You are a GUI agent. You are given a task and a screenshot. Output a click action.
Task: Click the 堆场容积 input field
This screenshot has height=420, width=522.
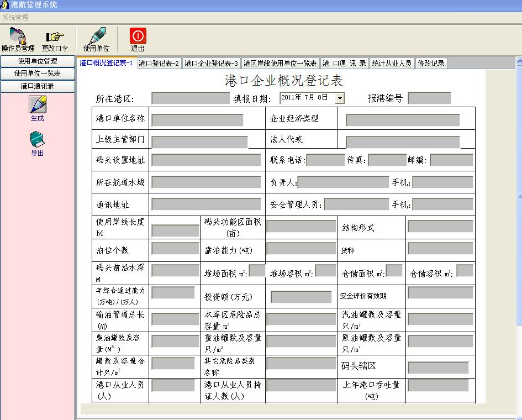pyautogui.click(x=325, y=270)
